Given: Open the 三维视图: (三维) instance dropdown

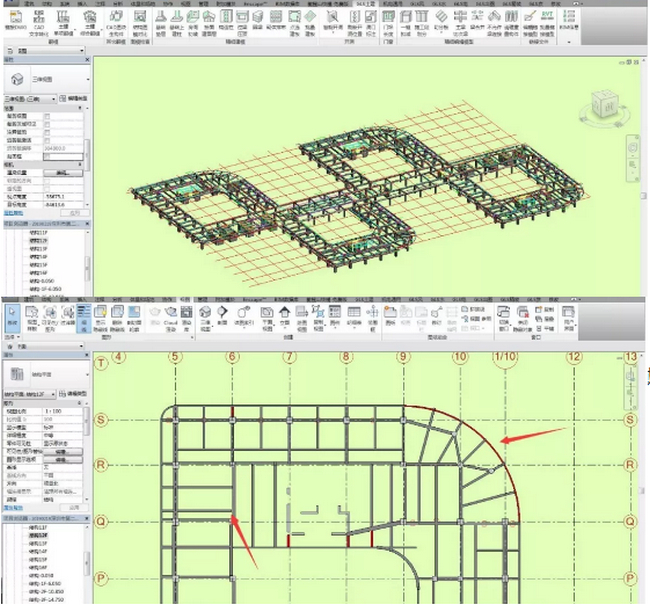Looking at the screenshot, I should (30, 99).
